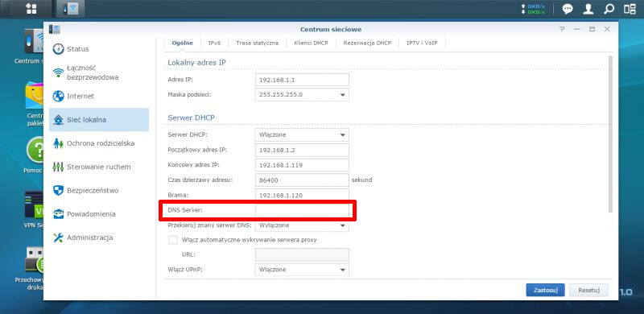Viewport: 644px width, 314px height.
Task: Click the notifications mailbox icon
Action: (x=59, y=214)
